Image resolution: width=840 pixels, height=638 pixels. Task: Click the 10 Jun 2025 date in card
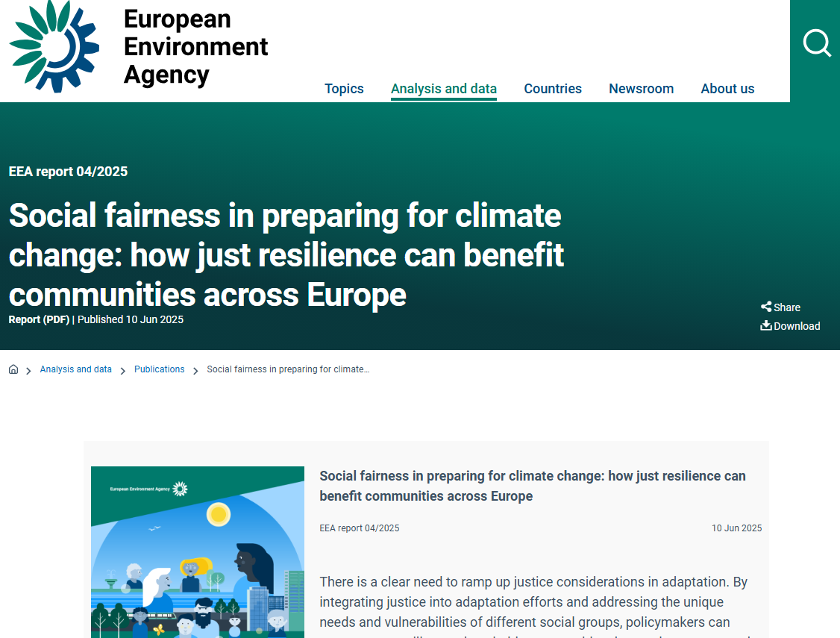point(736,528)
